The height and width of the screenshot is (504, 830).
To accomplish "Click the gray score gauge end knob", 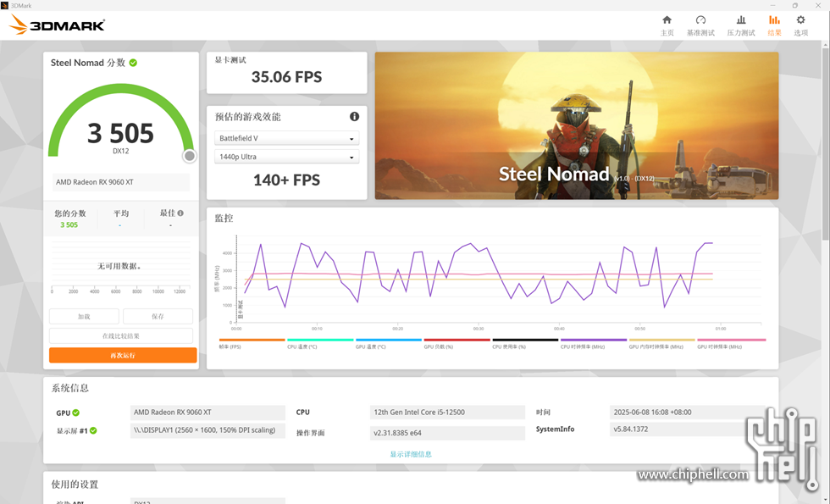I will click(x=190, y=156).
